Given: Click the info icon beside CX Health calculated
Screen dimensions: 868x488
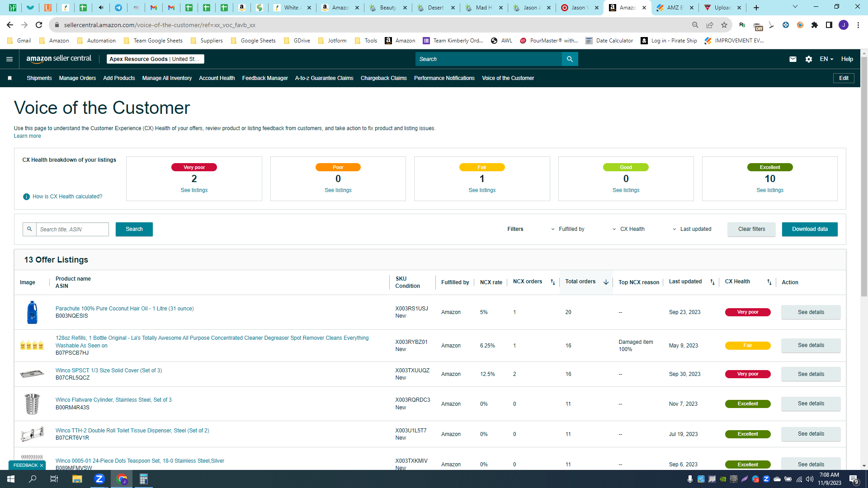Looking at the screenshot, I should (26, 197).
